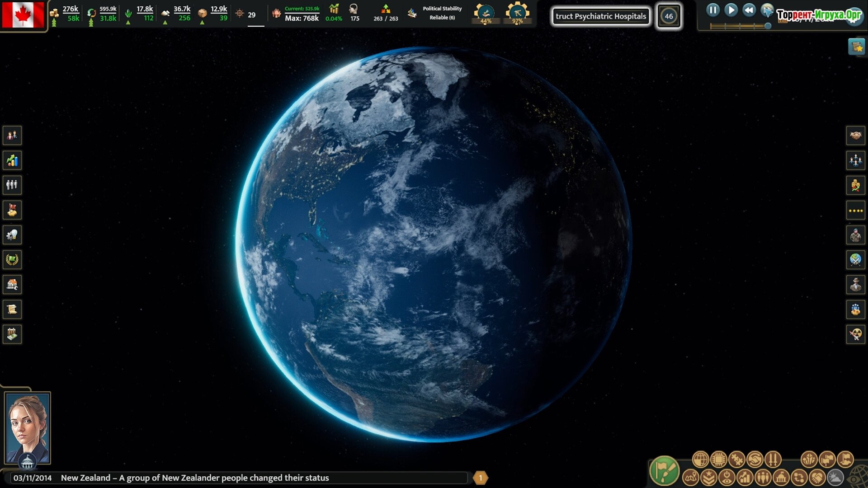Click the Canada flag button
Viewport: 868px width, 488px height.
(23, 14)
